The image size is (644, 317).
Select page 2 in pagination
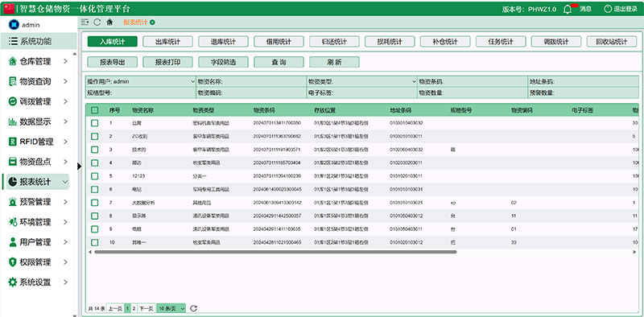(134, 308)
